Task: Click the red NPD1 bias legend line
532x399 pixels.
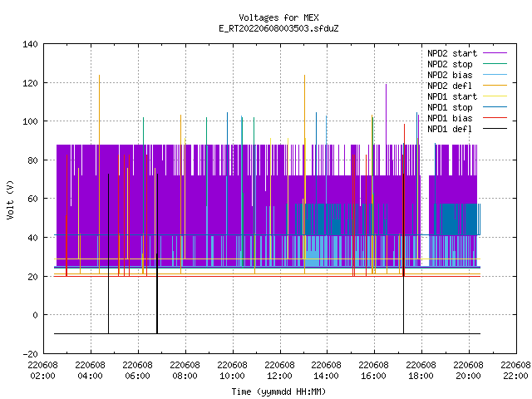Action: tap(495, 118)
